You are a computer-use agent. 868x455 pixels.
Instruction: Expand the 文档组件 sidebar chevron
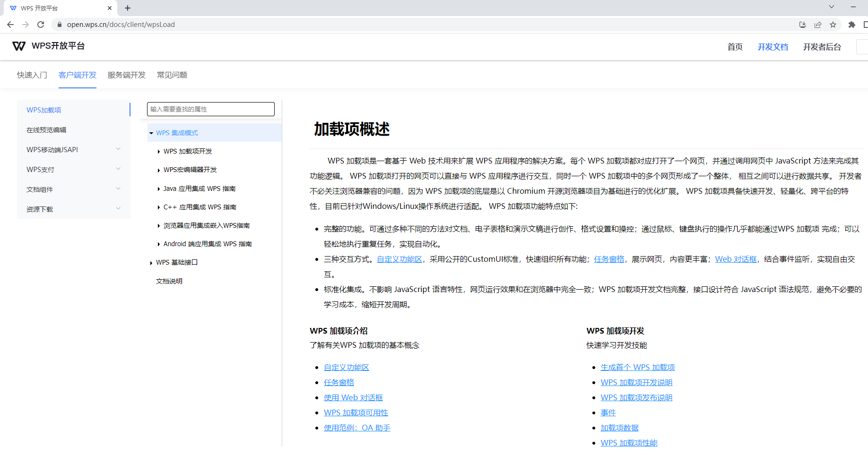point(118,189)
